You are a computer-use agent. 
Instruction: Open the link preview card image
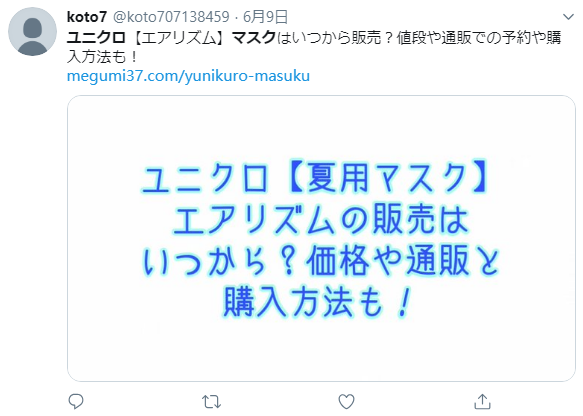[x=321, y=238]
